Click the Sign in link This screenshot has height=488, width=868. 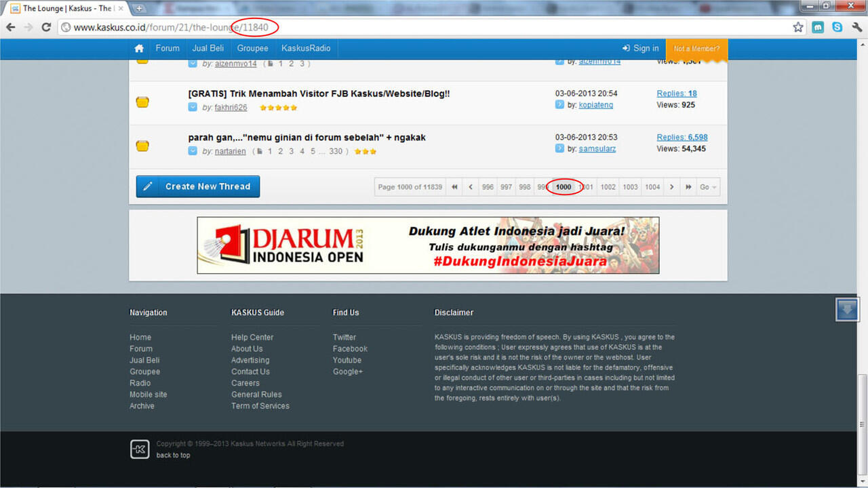click(641, 49)
